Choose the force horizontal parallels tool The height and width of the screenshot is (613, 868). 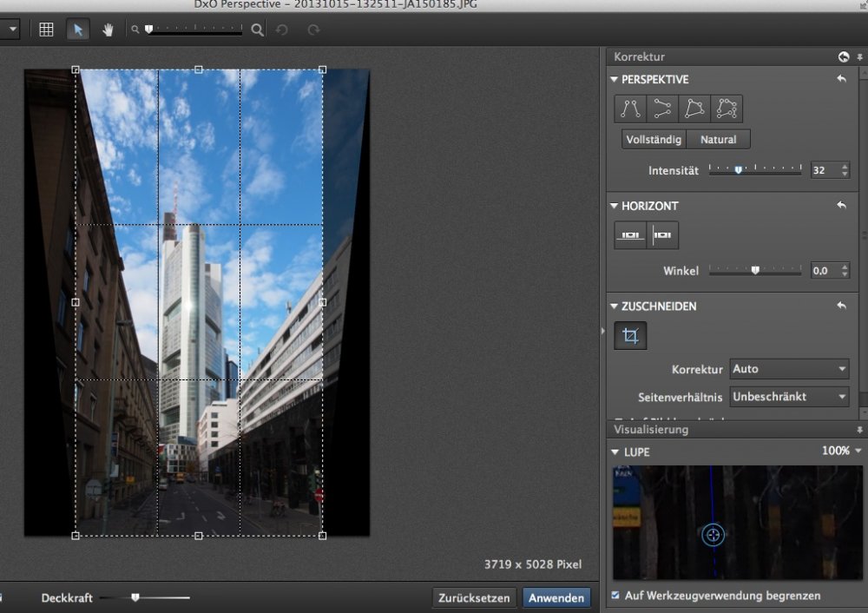pos(662,109)
